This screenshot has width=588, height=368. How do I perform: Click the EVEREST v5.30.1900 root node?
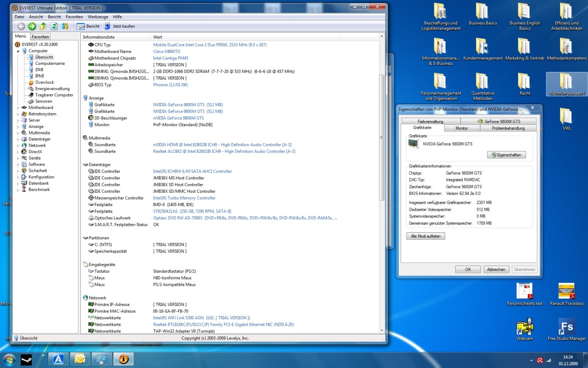(x=40, y=45)
